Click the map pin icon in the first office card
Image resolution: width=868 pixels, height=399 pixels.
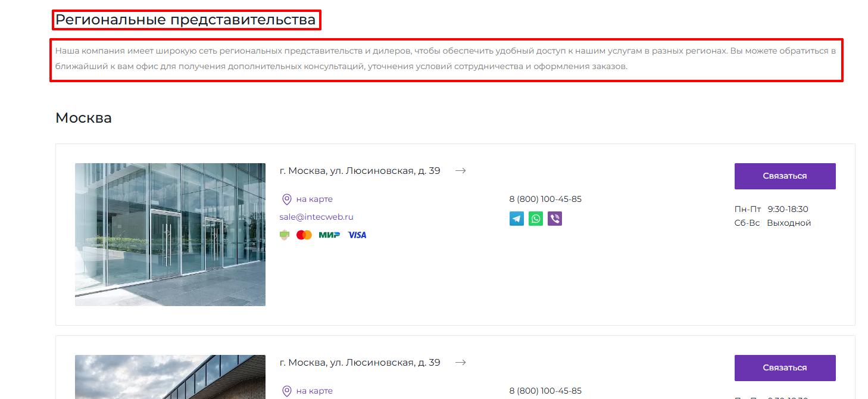286,199
